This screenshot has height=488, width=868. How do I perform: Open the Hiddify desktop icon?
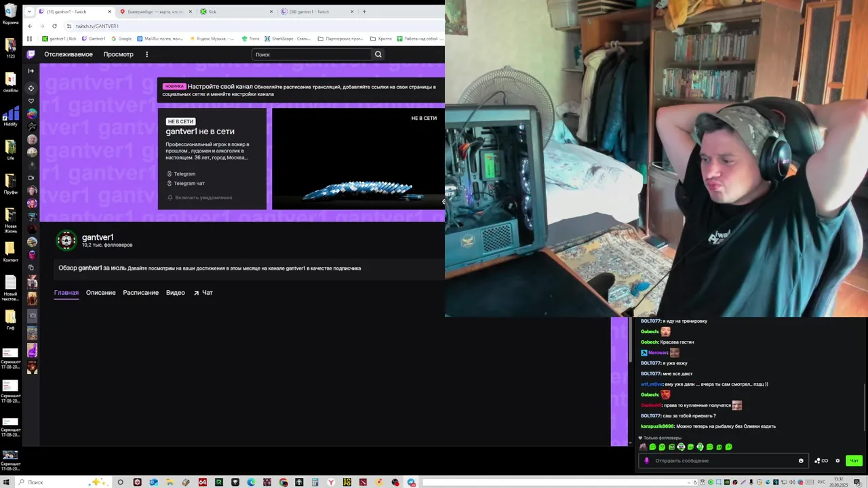(x=10, y=117)
